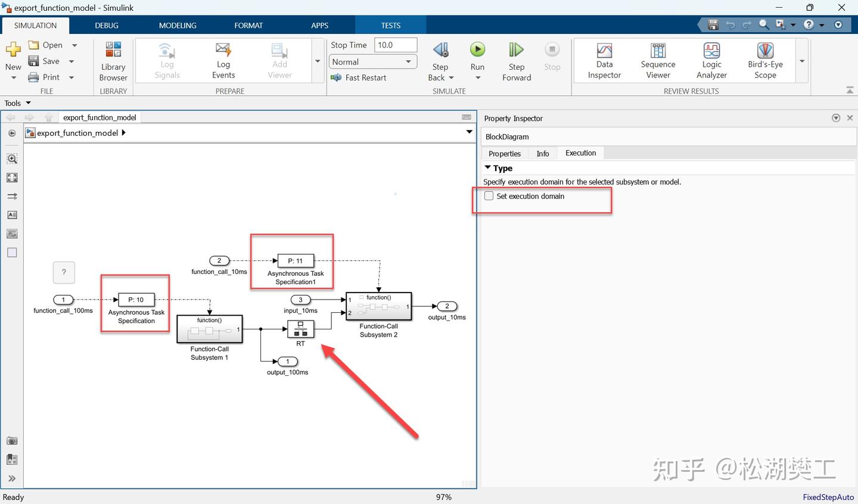Select the Image tool in the palette
This screenshot has height=504, width=858.
[12, 234]
